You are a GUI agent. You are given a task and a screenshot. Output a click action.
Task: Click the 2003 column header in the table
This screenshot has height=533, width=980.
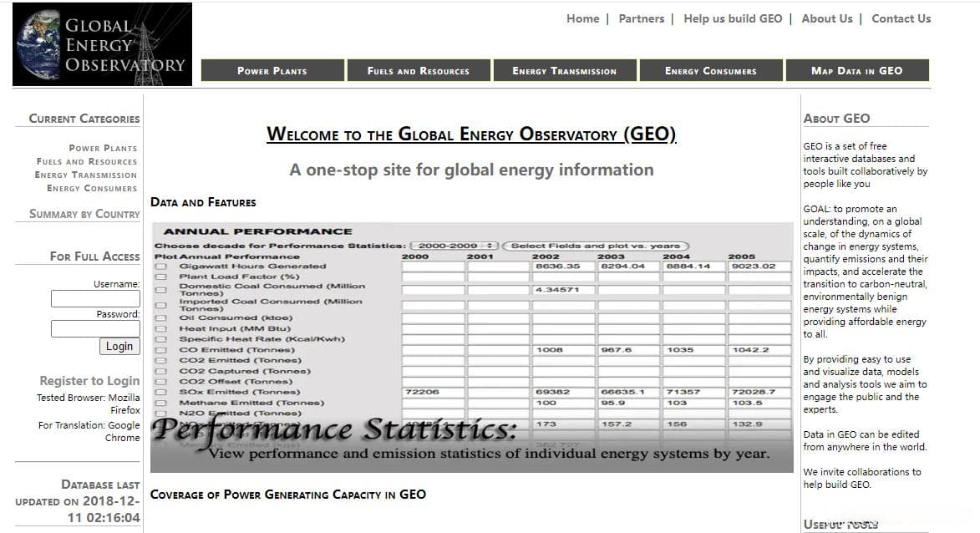[611, 256]
